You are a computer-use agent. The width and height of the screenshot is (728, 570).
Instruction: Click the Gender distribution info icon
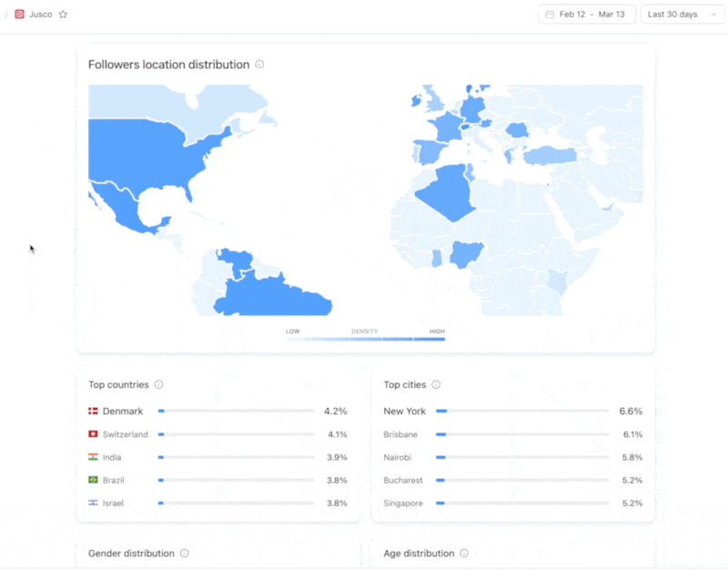pos(184,554)
